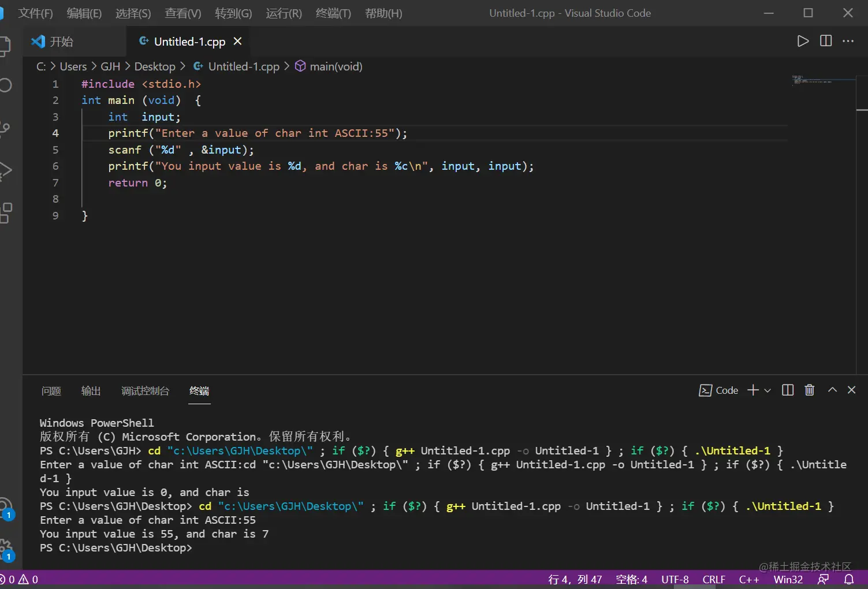Expand the new terminal profile dropdown

[x=768, y=391]
